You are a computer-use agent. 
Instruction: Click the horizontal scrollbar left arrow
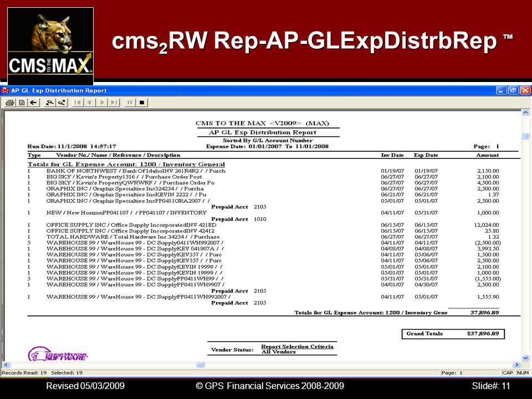(x=6, y=365)
